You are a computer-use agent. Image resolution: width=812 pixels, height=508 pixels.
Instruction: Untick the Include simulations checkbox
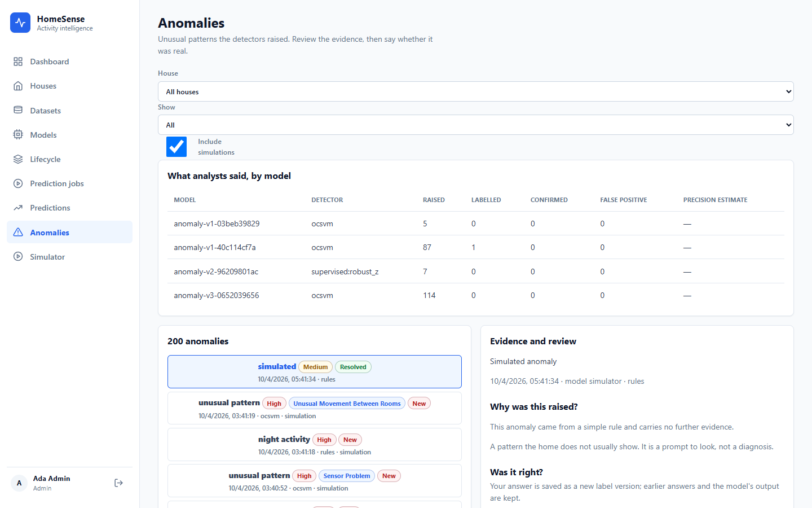click(176, 147)
